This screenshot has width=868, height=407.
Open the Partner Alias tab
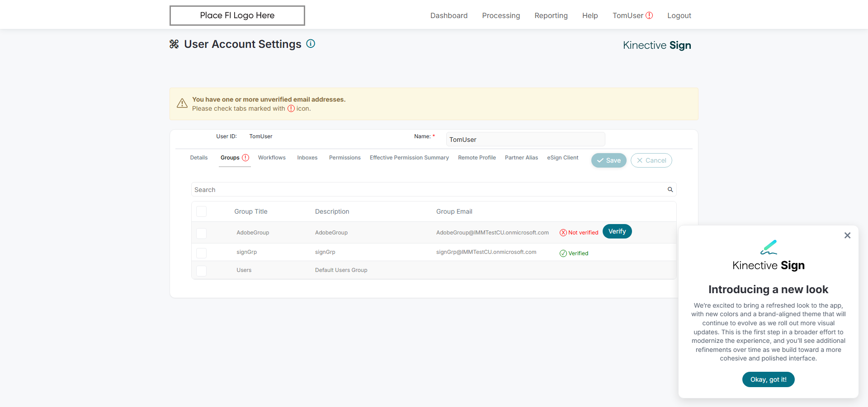[521, 158]
